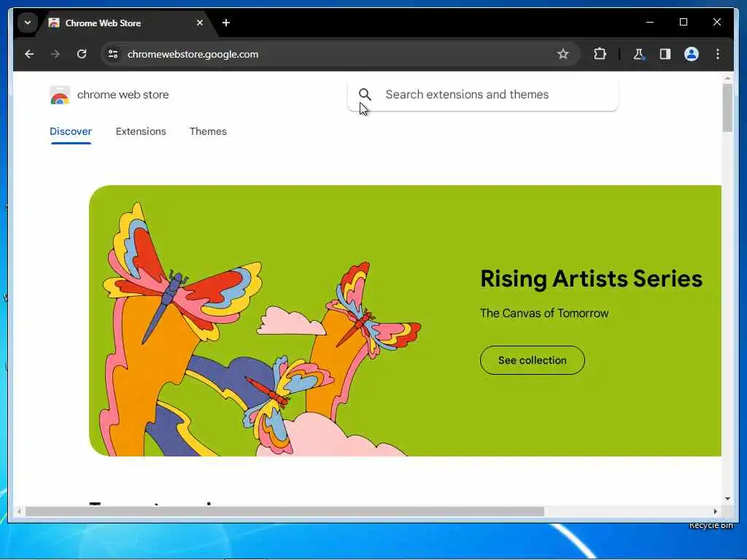Click the address bar URL
747x560 pixels.
tap(193, 54)
